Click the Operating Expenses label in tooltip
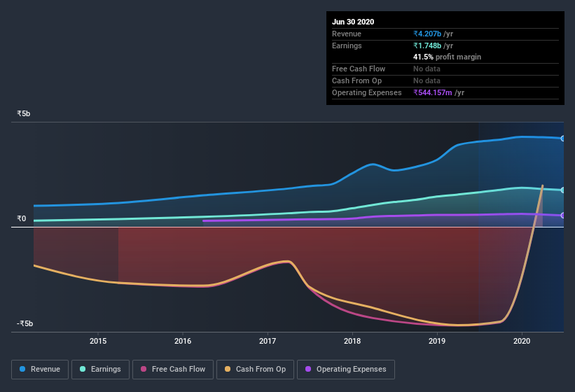The height and width of the screenshot is (392, 575). [x=367, y=92]
